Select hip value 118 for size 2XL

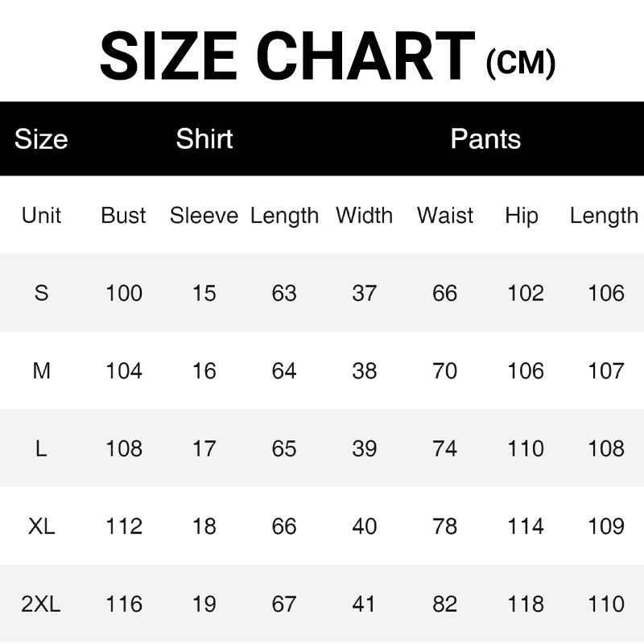click(526, 604)
